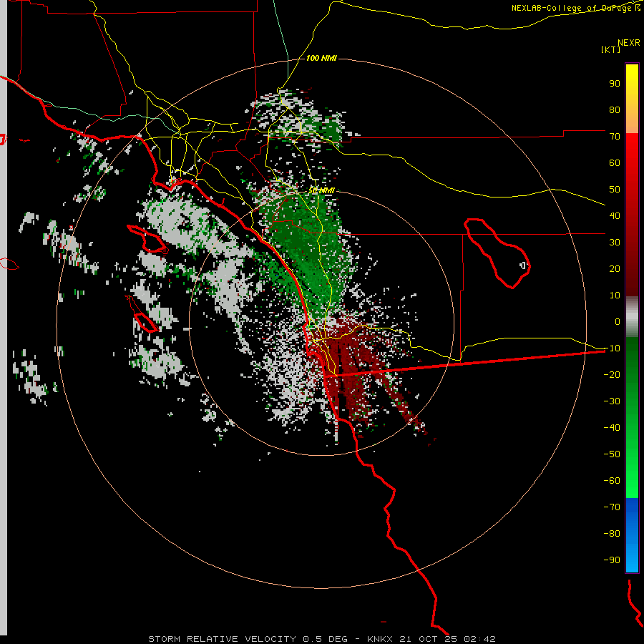Click the 100 NMI range ring label
The image size is (644, 644).
click(321, 59)
